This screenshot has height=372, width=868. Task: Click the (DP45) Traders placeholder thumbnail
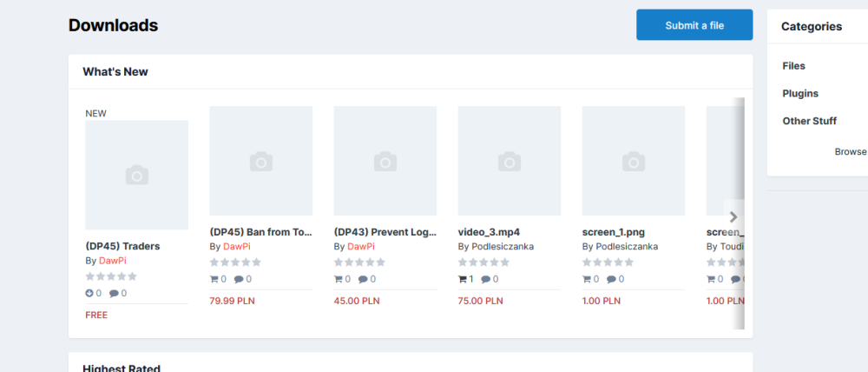(x=136, y=175)
